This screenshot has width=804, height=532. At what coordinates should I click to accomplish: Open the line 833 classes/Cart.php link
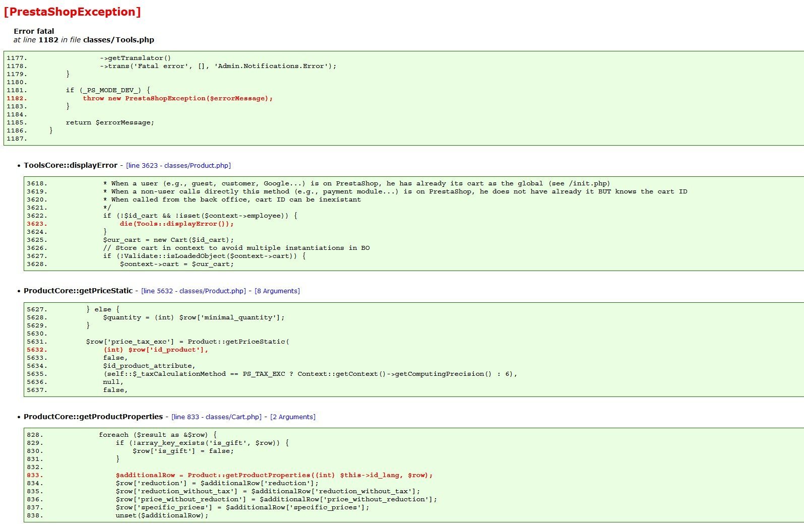217,417
